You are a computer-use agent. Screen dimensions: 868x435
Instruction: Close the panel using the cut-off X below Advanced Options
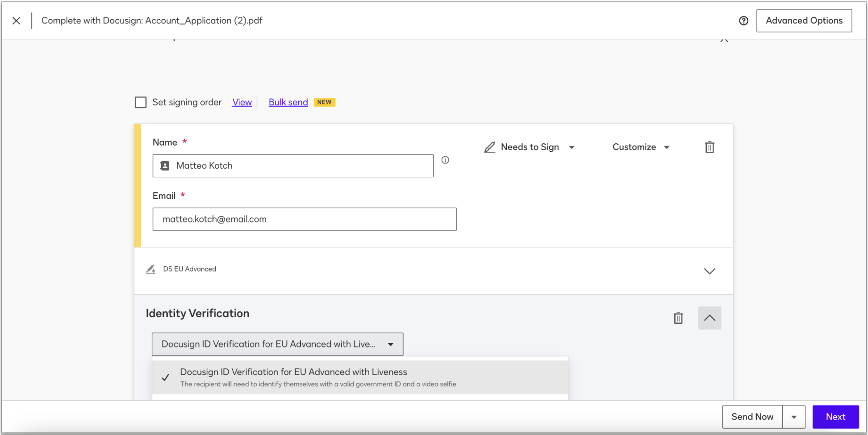coord(724,40)
